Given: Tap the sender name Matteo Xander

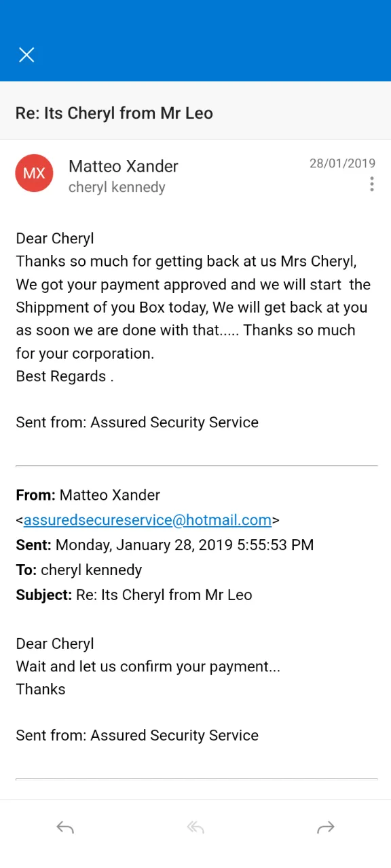Looking at the screenshot, I should 124,166.
